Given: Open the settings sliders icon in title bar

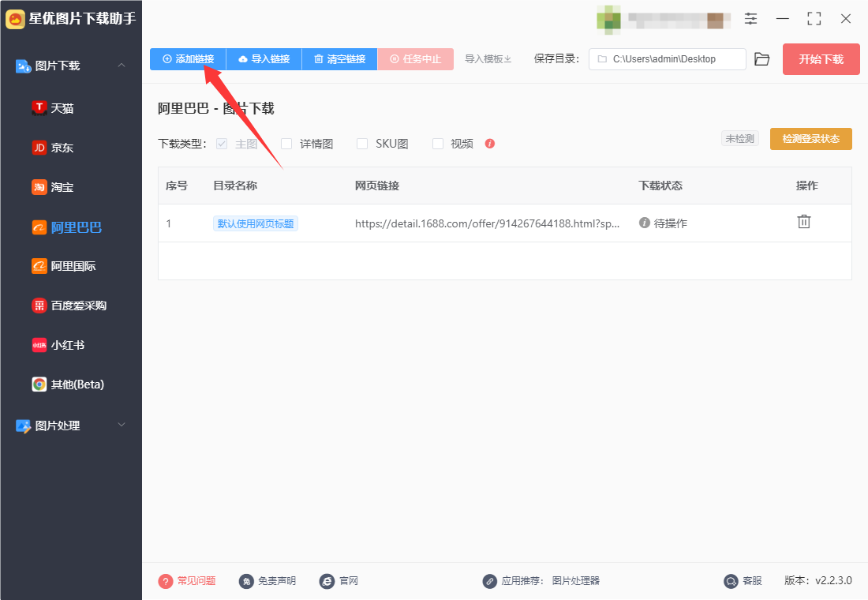Looking at the screenshot, I should click(x=750, y=19).
